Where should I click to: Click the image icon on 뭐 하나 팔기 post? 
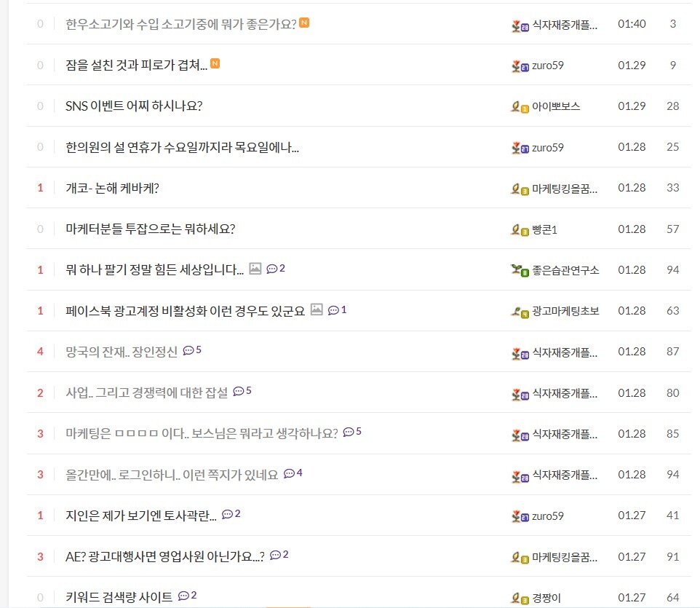coord(255,269)
